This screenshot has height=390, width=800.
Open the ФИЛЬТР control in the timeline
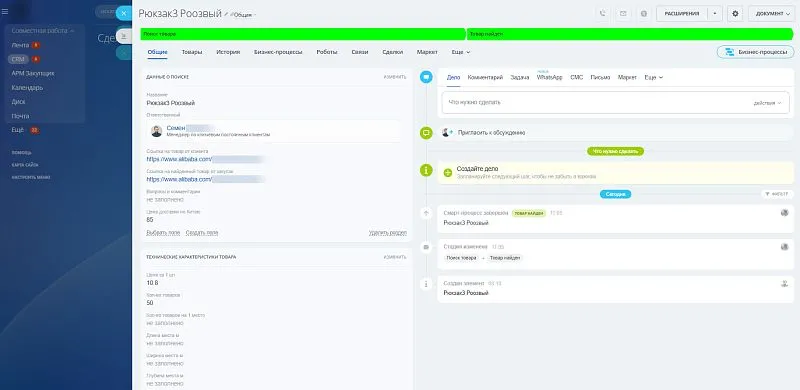click(x=777, y=194)
